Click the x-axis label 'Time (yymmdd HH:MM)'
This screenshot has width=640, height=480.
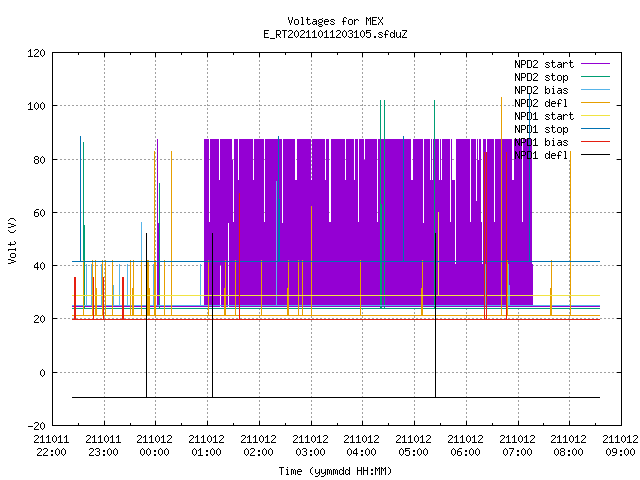pos(335,471)
